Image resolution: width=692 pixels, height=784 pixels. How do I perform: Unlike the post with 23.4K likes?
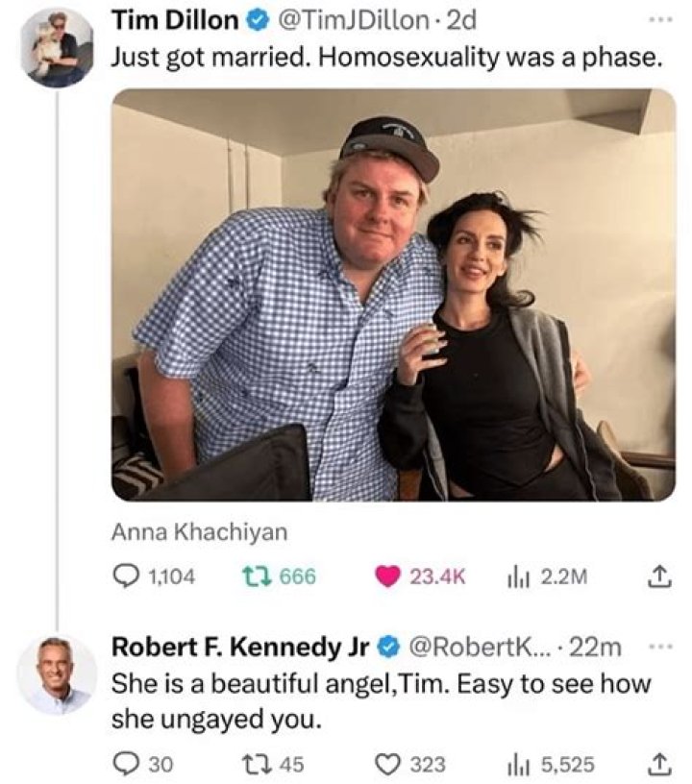[391, 576]
